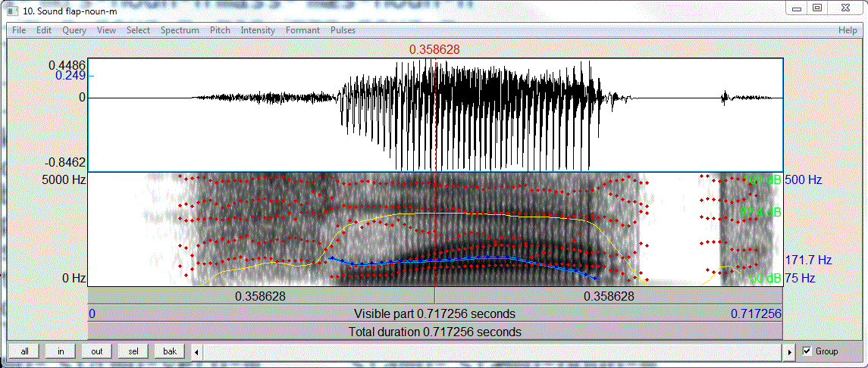Click the blue start time 0
The width and height of the screenshot is (868, 368).
(92, 313)
